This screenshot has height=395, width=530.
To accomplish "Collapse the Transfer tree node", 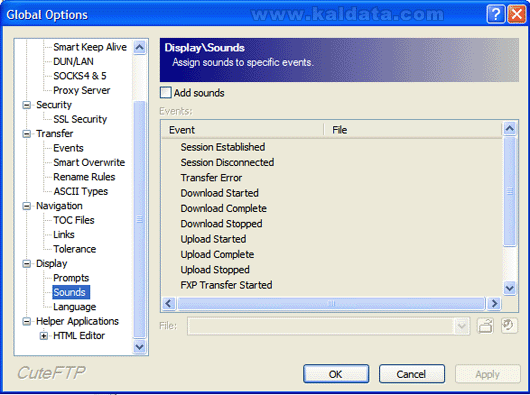I will point(26,134).
